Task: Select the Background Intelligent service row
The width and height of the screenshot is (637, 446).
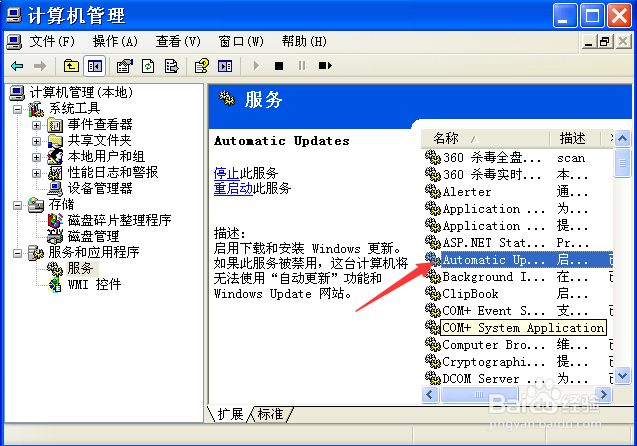Action: click(518, 277)
